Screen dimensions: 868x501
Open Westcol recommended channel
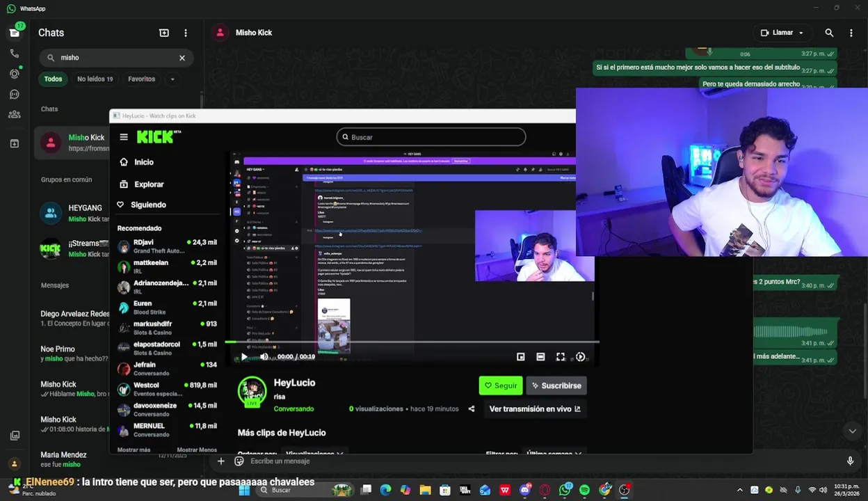[167, 389]
